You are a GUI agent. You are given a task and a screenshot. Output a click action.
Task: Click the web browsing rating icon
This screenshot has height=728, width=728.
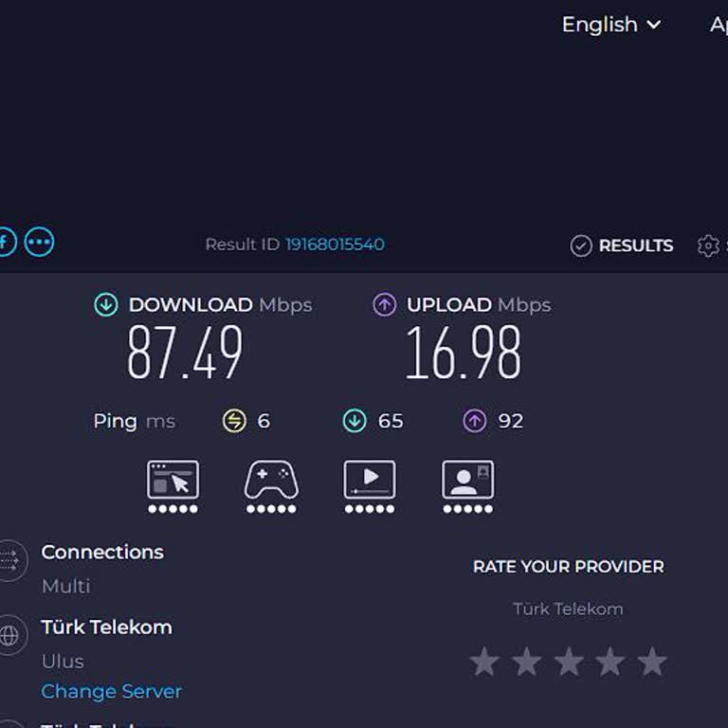point(173,486)
